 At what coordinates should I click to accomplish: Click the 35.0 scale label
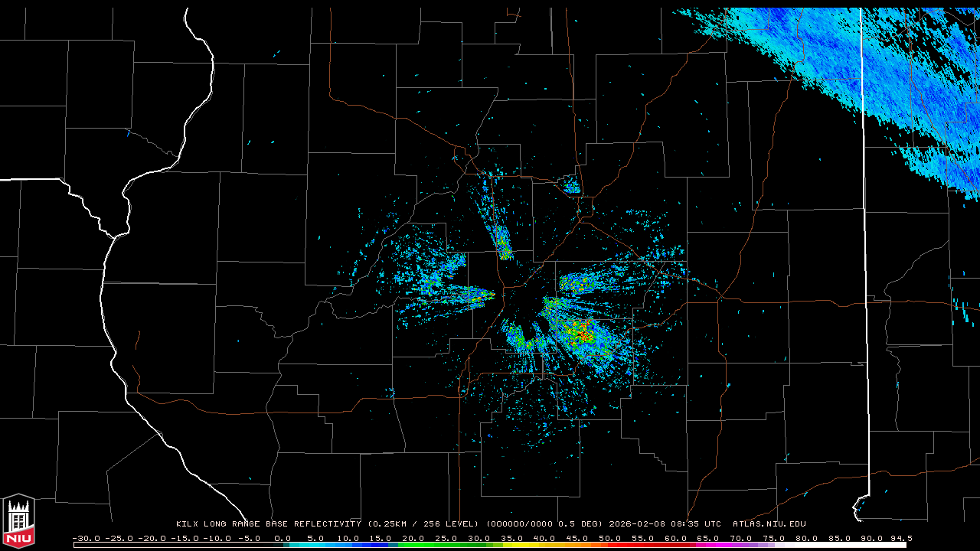(x=511, y=538)
